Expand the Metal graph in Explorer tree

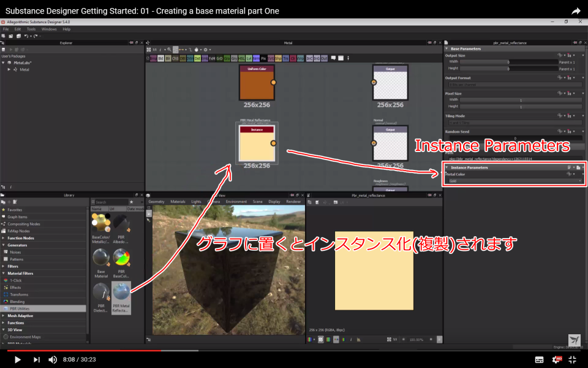coord(9,69)
